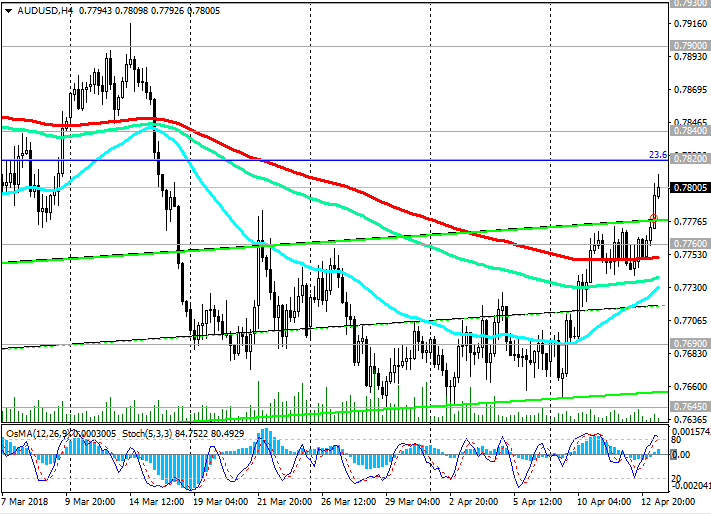This screenshot has height=514, width=711.
Task: Click the 0.7645 level label
Action: pos(691,407)
